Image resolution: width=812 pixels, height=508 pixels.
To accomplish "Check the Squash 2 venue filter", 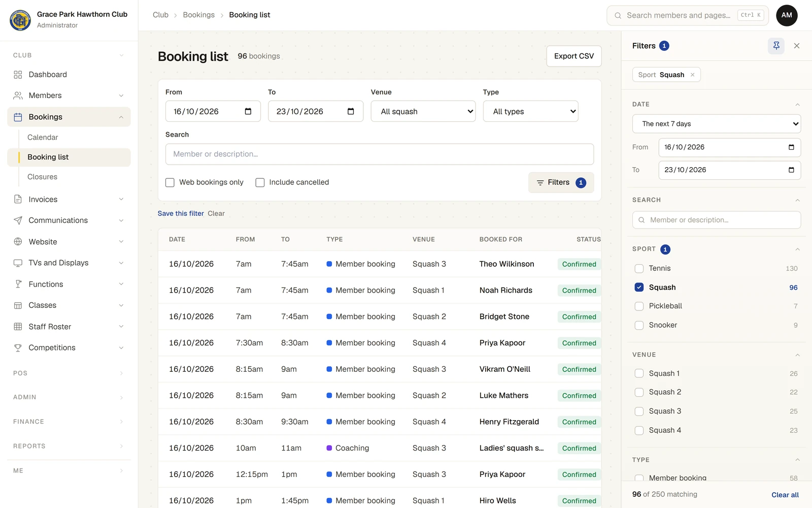I will [x=639, y=392].
